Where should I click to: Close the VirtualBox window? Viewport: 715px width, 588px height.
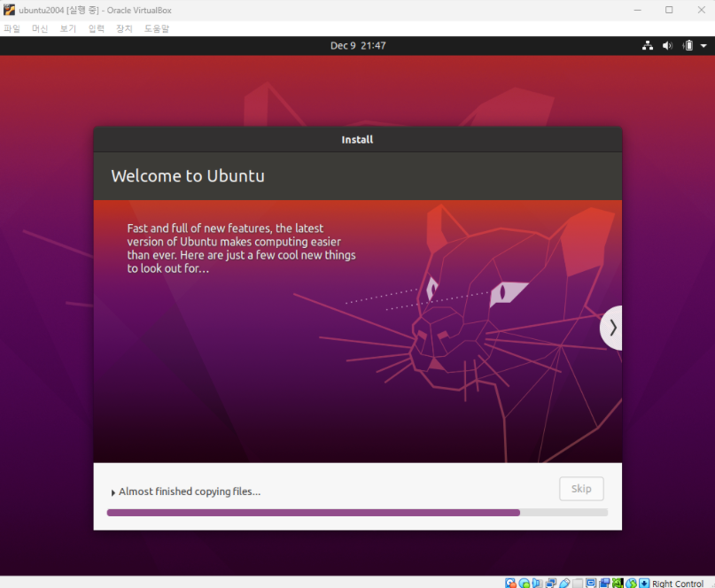click(702, 10)
